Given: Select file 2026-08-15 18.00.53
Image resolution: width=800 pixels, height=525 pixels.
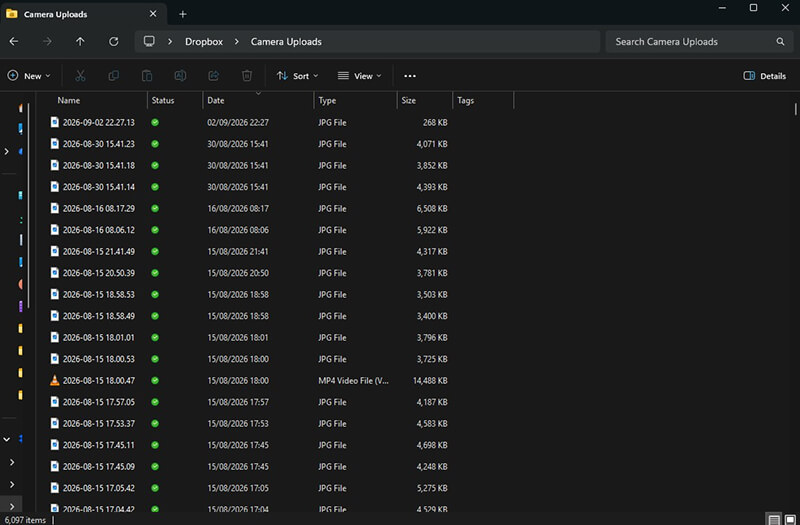Looking at the screenshot, I should [98, 359].
